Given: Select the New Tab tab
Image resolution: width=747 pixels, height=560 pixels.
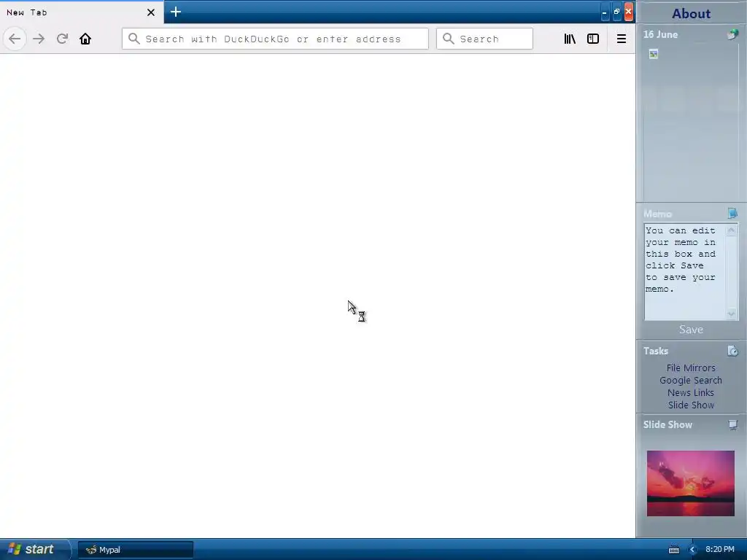Looking at the screenshot, I should pos(81,12).
